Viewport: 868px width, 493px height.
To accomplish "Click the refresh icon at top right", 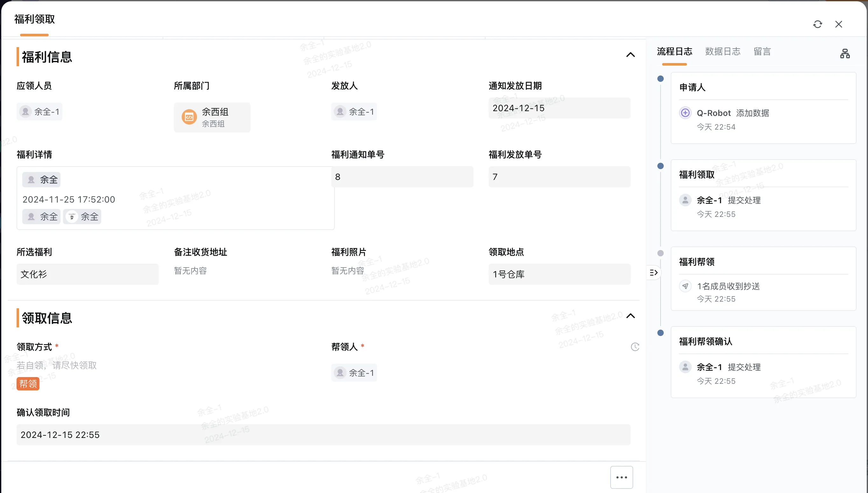I will point(818,24).
